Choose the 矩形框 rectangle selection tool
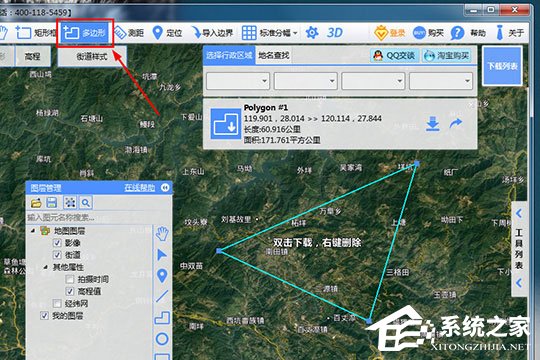 [x=35, y=33]
